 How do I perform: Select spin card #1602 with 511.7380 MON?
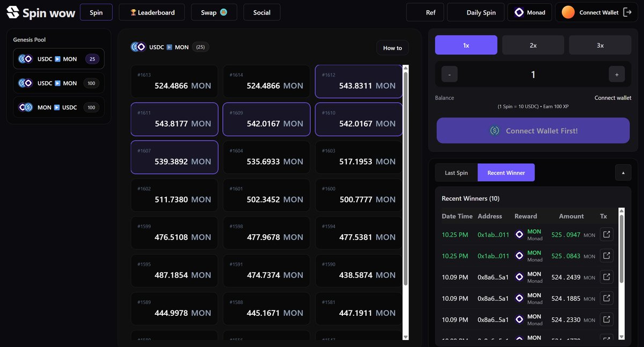click(x=174, y=195)
